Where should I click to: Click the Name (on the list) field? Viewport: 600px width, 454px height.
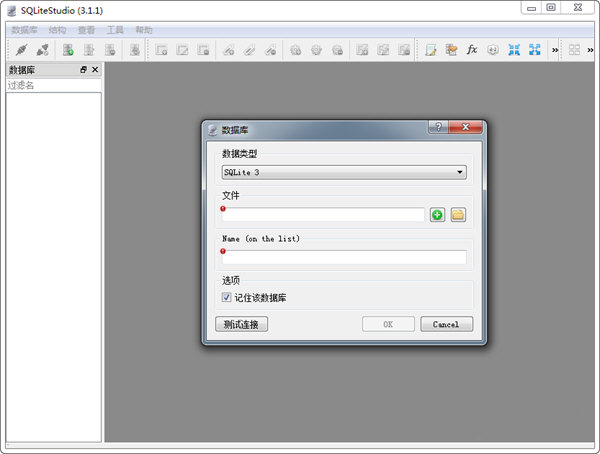coord(344,257)
